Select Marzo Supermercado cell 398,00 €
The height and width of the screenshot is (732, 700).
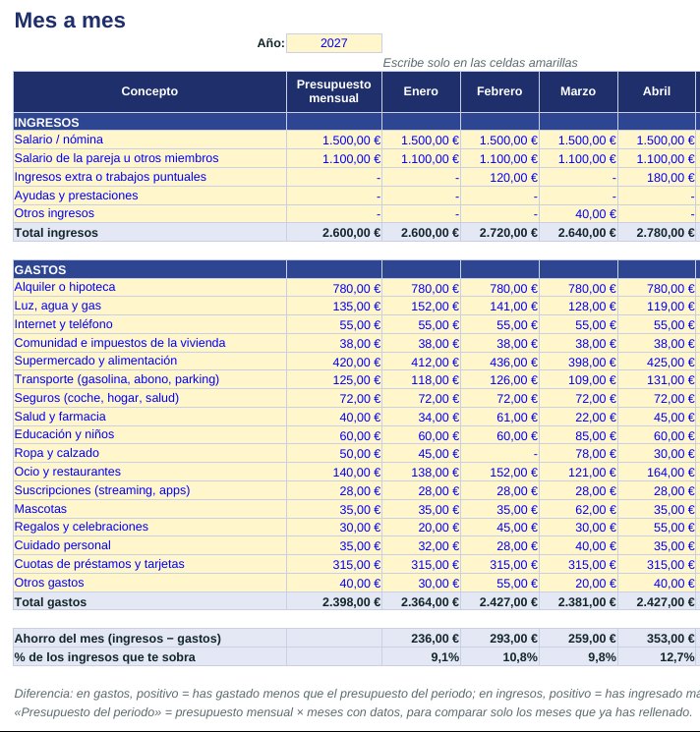pos(578,362)
